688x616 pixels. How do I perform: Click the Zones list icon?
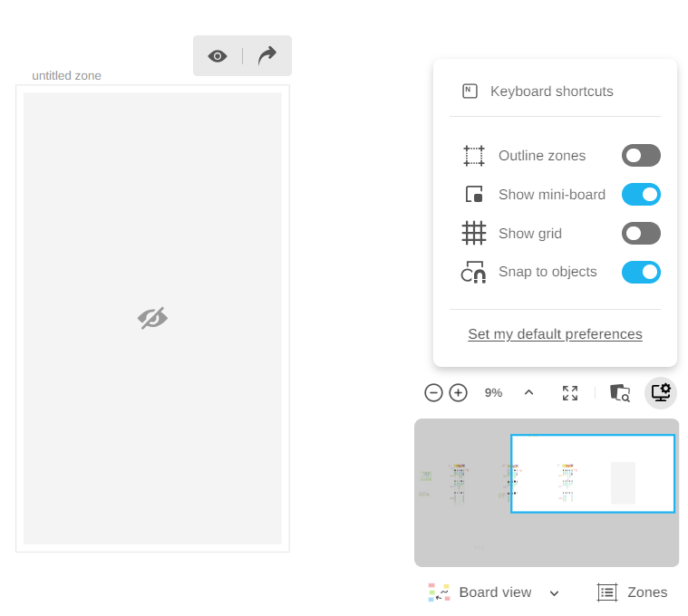607,592
